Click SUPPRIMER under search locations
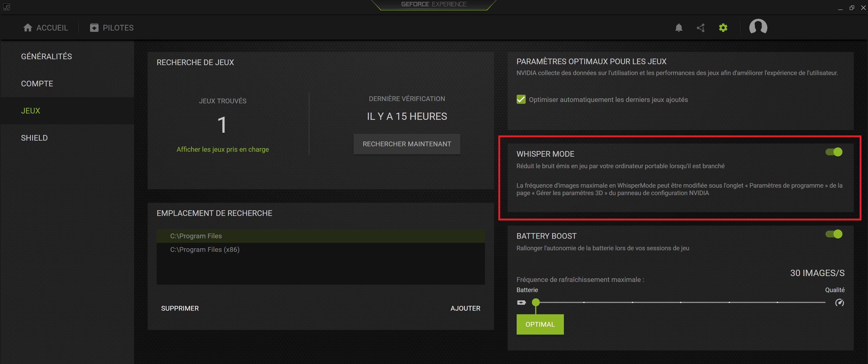 [180, 308]
